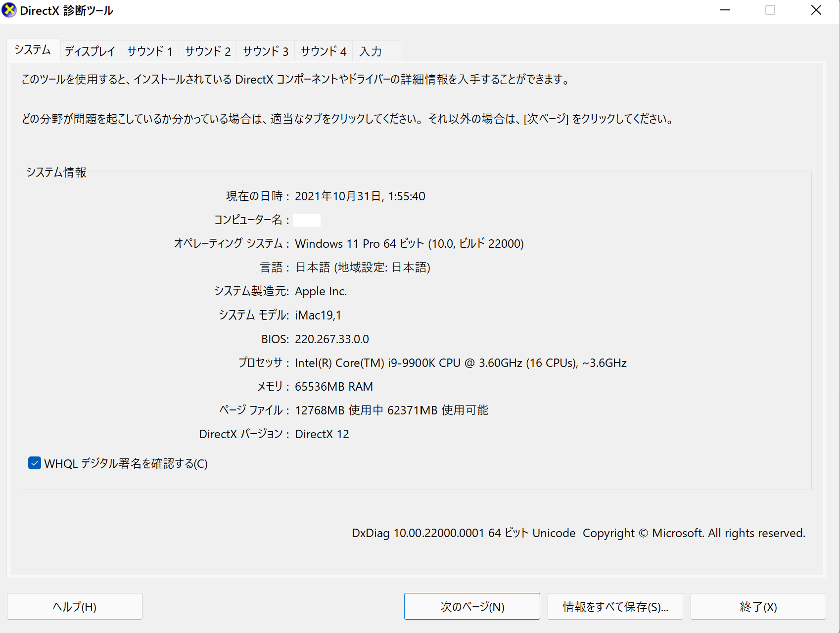Click the BIOS value 220.267.33.0.0

332,339
